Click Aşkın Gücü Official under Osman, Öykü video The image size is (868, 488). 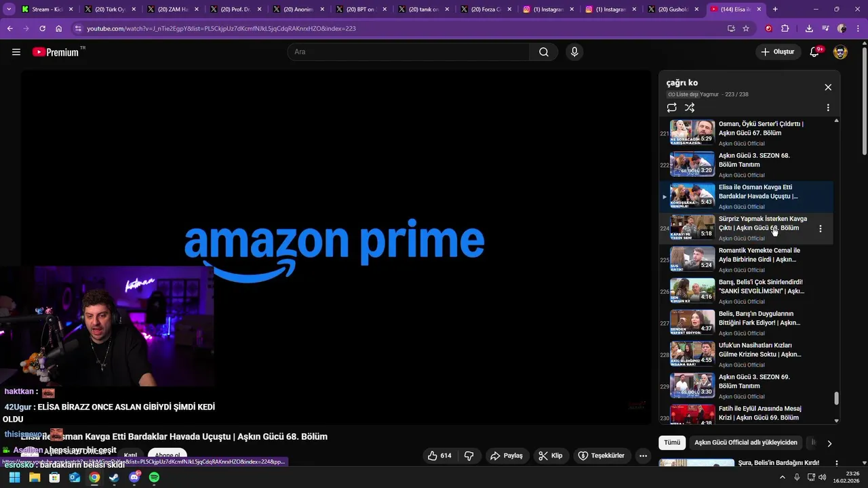click(741, 144)
